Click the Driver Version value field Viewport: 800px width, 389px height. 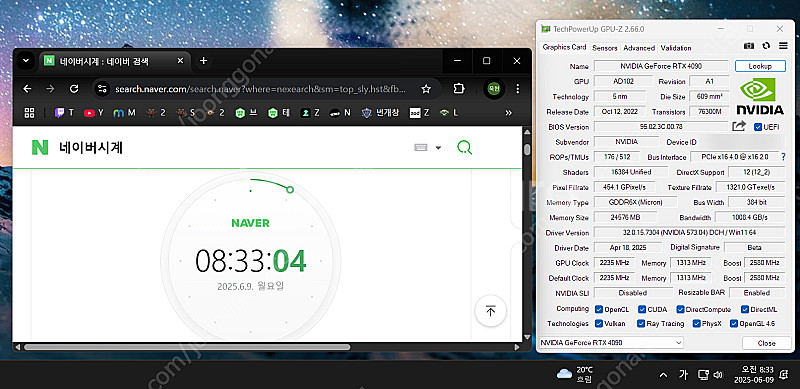[689, 232]
